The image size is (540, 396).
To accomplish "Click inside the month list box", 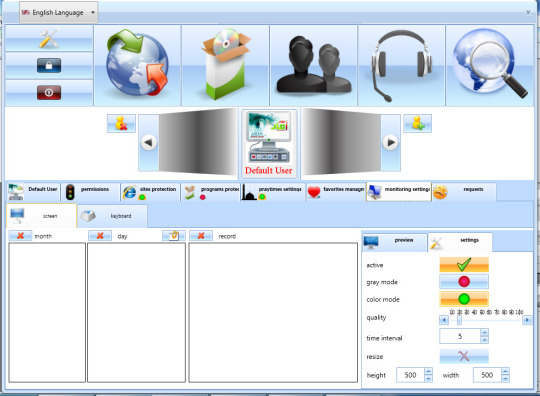I will pos(47,313).
